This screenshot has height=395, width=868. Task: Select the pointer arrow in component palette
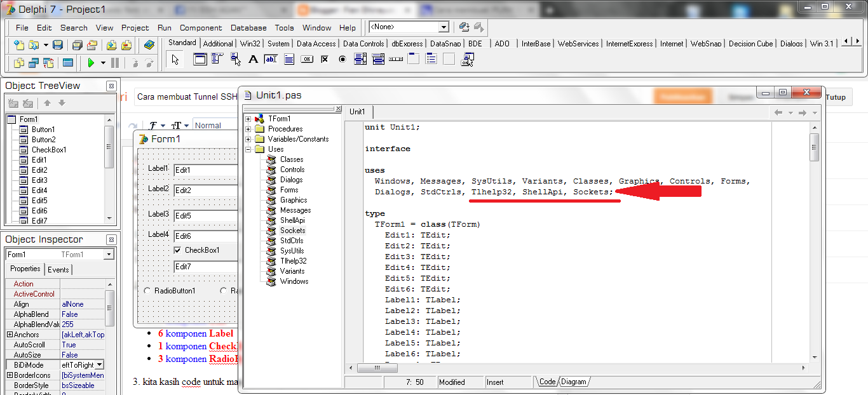click(x=175, y=59)
